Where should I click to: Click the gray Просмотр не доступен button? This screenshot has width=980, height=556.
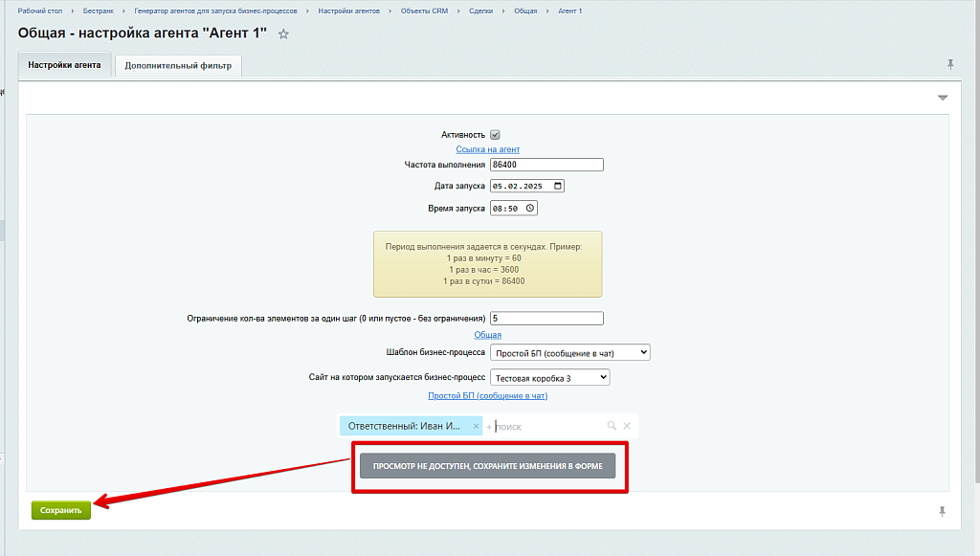tap(487, 465)
